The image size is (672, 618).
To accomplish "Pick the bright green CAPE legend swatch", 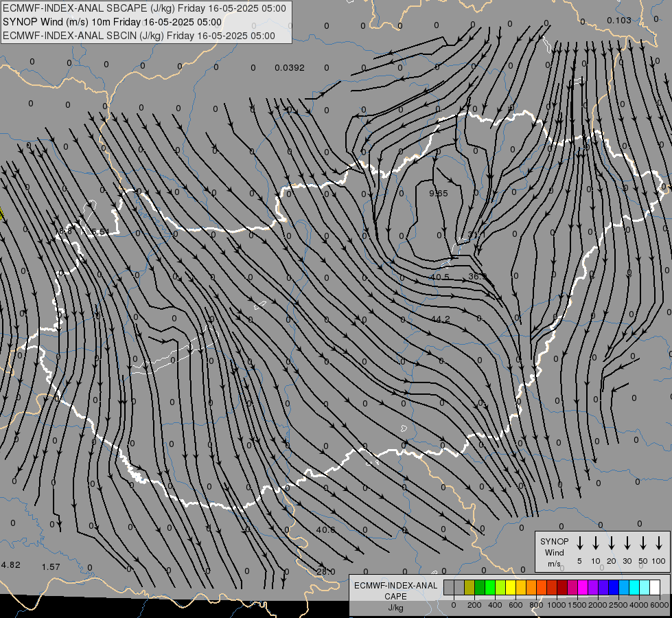I will tap(490, 587).
